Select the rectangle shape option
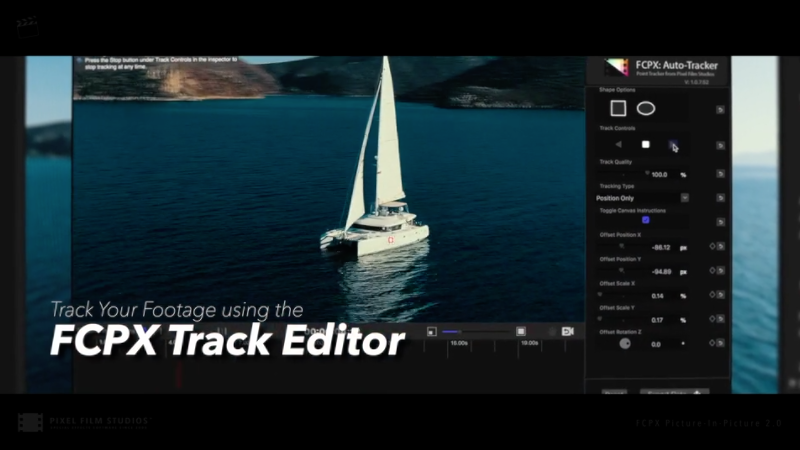The width and height of the screenshot is (800, 450). pos(618,108)
